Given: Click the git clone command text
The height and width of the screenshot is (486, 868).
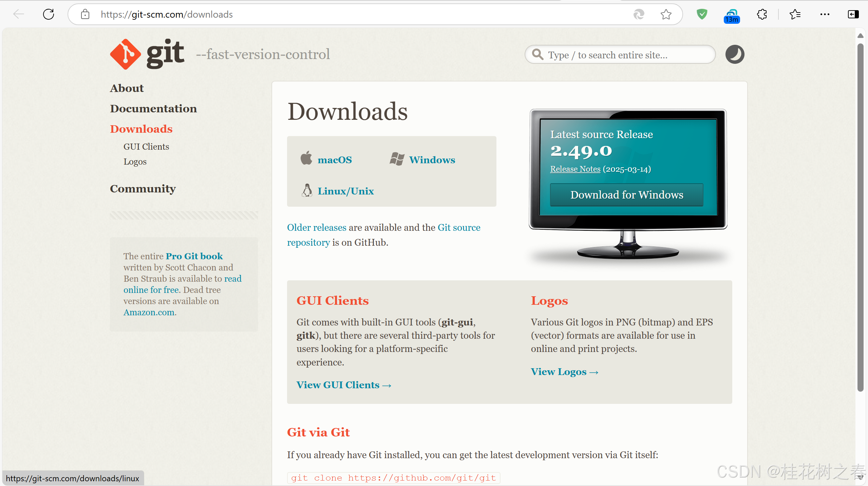Looking at the screenshot, I should pos(394,478).
